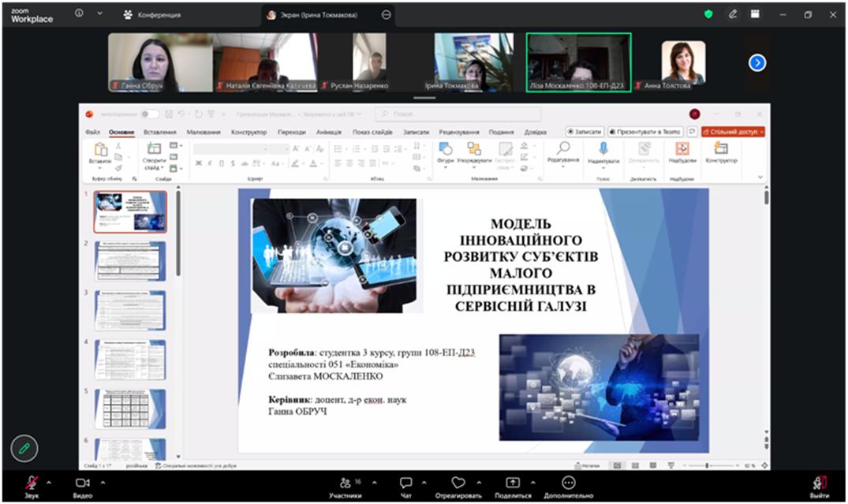
Task: Open the Анімація ribbon tab
Action: pyautogui.click(x=329, y=132)
